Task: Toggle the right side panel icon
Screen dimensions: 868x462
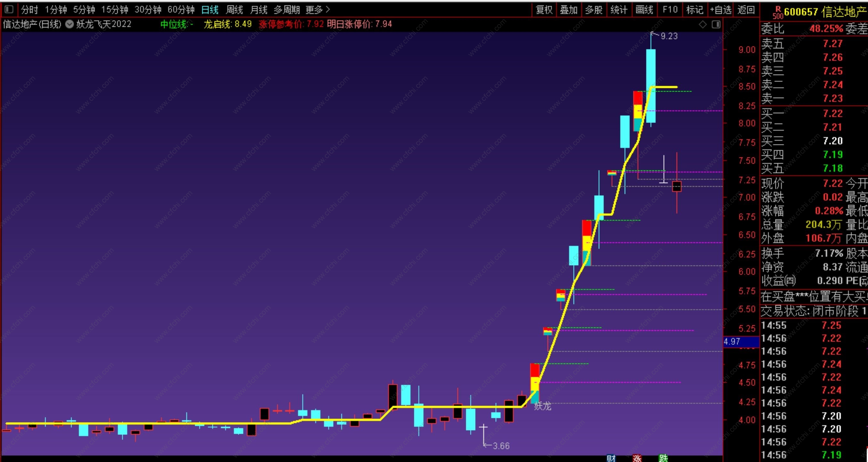Action: click(716, 24)
